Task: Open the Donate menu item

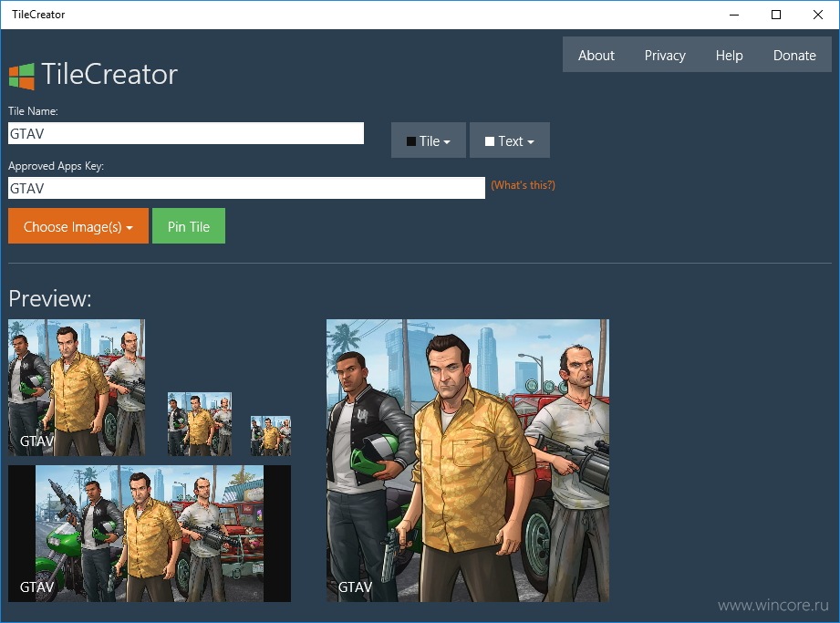Action: pyautogui.click(x=793, y=55)
